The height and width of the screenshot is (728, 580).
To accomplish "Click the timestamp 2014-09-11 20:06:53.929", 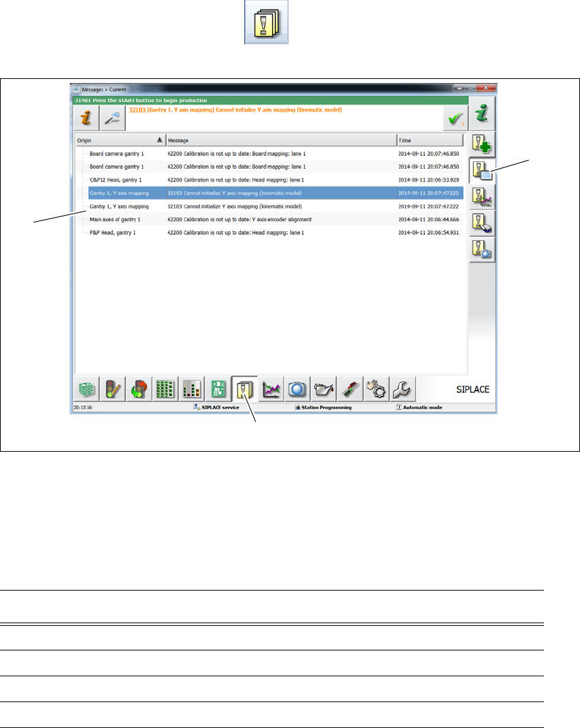I will 429,180.
